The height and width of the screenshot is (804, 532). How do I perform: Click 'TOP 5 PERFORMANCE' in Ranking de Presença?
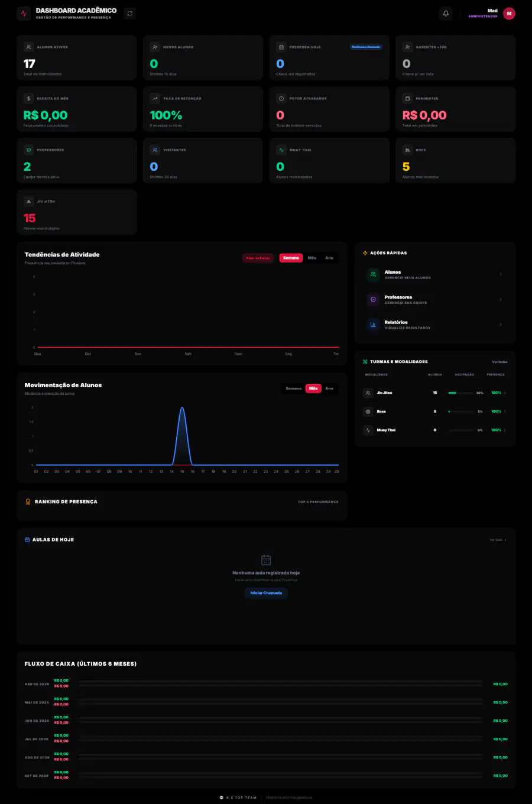point(318,502)
